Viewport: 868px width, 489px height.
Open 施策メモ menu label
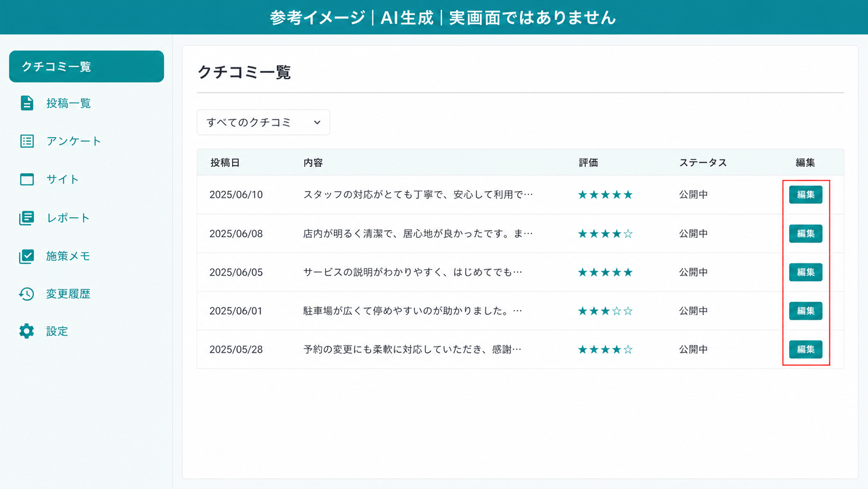pyautogui.click(x=68, y=256)
